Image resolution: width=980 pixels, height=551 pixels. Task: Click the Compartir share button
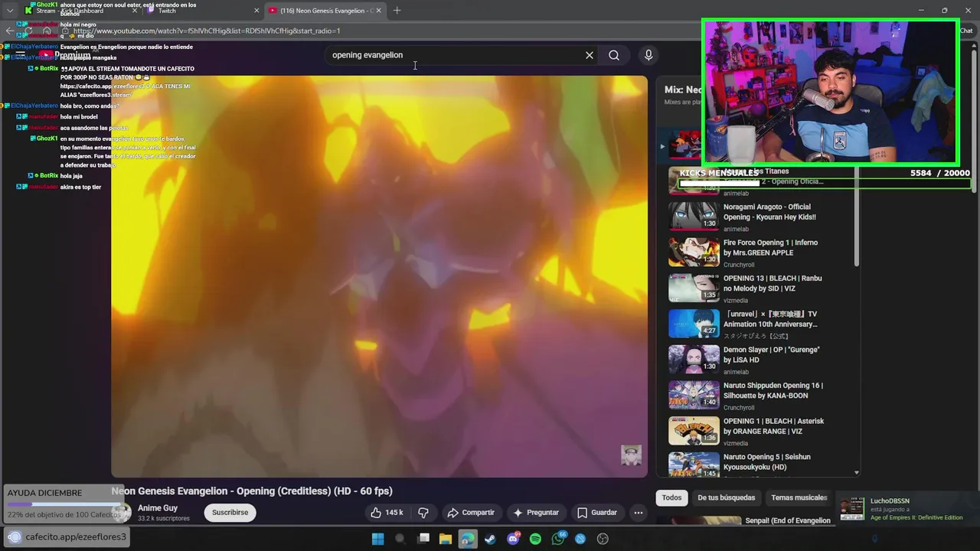point(471,513)
